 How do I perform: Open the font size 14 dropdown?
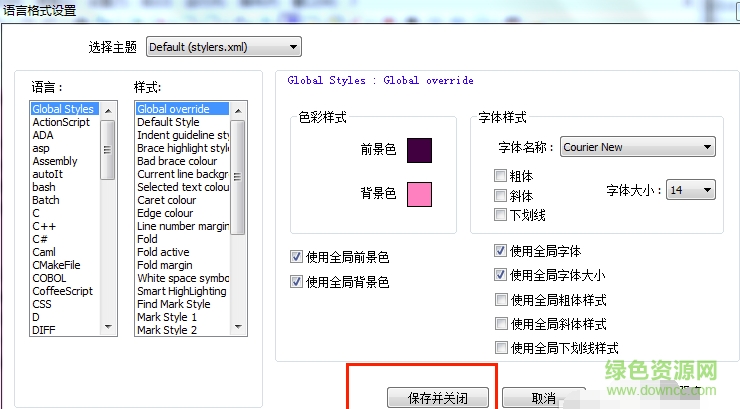point(691,190)
